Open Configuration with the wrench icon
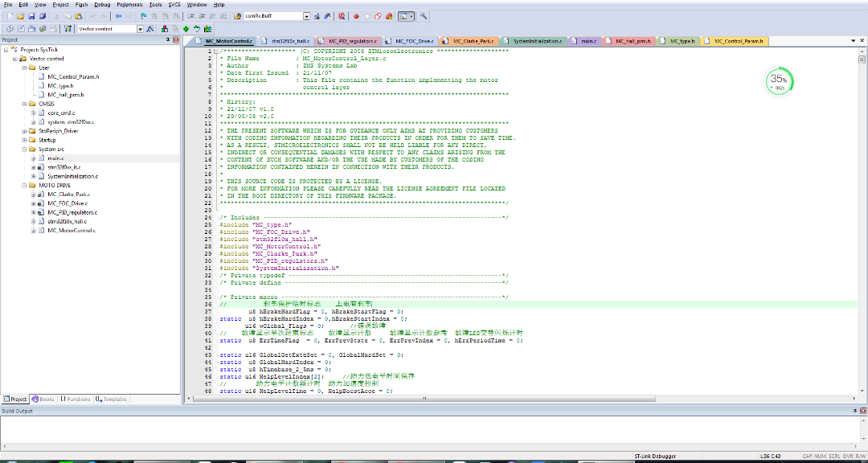 424,16
